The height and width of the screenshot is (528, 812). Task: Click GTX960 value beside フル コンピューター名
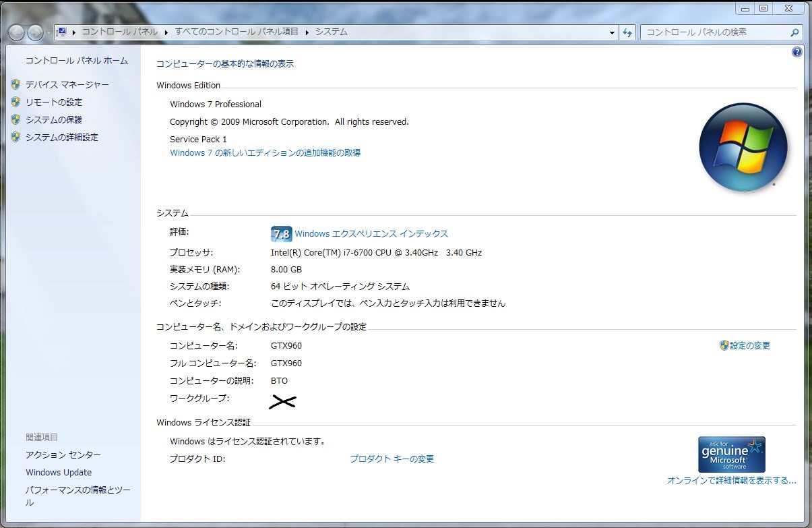point(286,363)
